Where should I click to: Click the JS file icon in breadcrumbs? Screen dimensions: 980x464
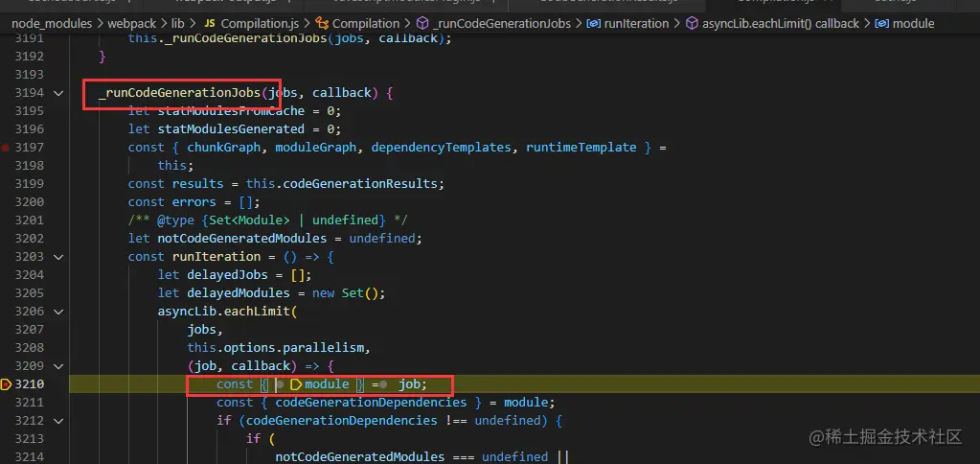[210, 24]
